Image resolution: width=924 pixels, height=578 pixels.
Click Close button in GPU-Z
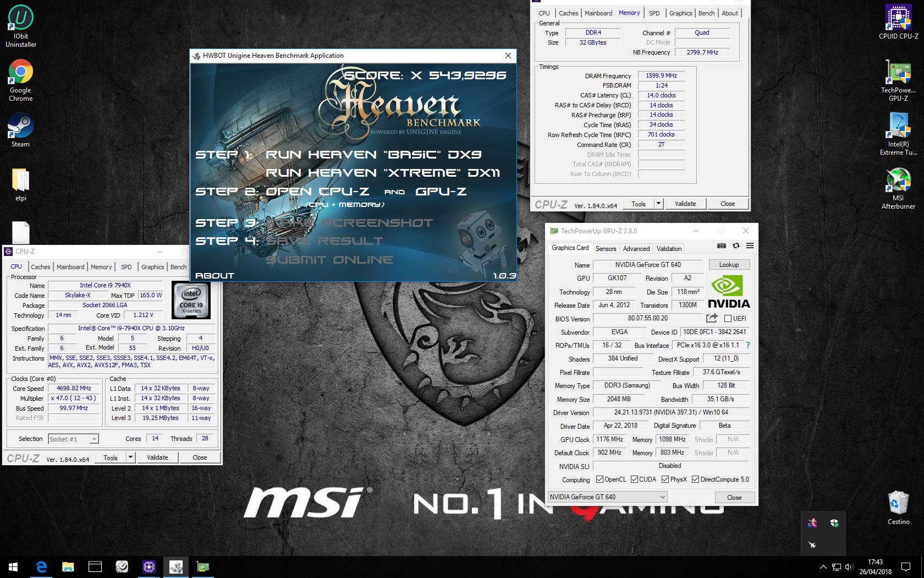point(734,497)
